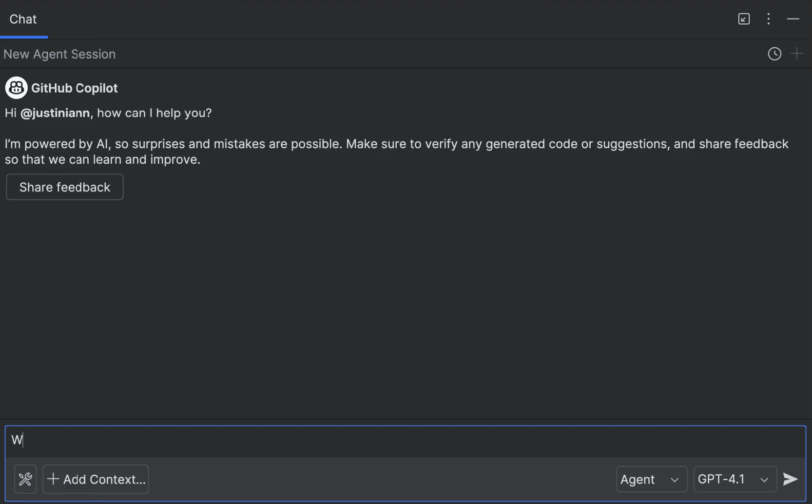Hide the chat panel with the dash icon
The image size is (812, 504).
[793, 19]
